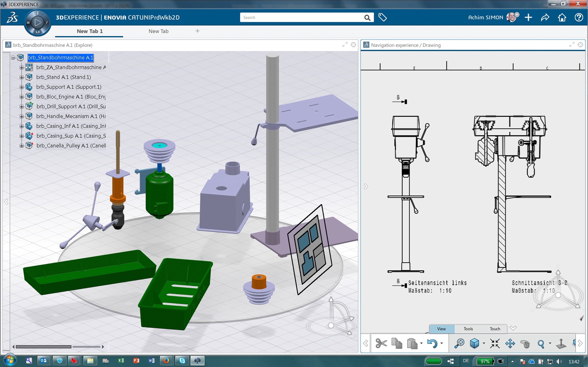The height and width of the screenshot is (367, 588).
Task: Open the 3D compass play button
Action: pos(38,22)
